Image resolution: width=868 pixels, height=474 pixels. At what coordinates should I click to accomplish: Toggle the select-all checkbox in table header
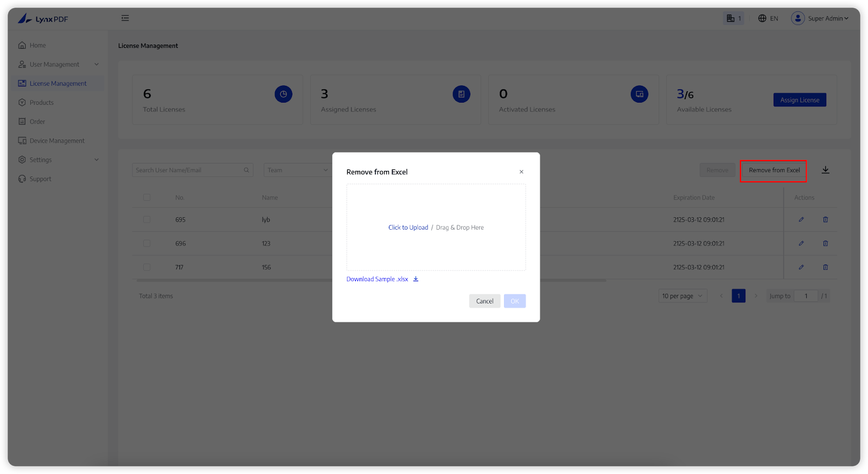click(x=147, y=198)
